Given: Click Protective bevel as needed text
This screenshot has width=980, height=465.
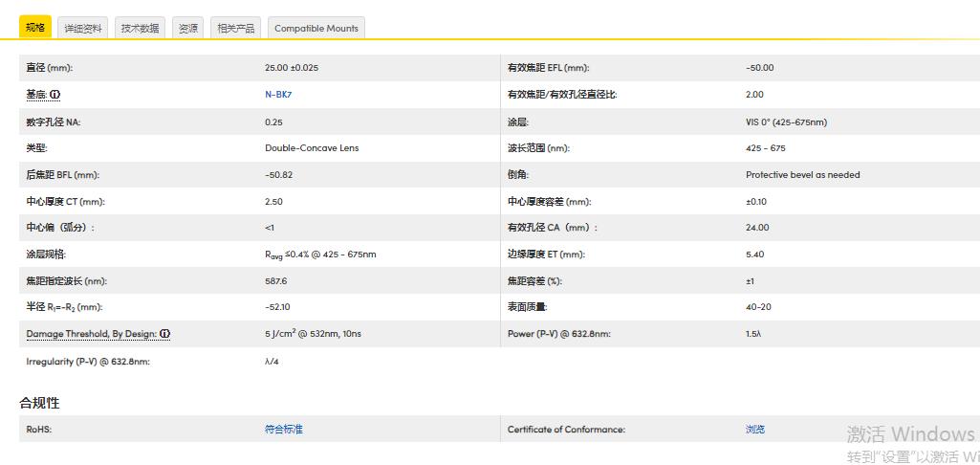Looking at the screenshot, I should (802, 174).
